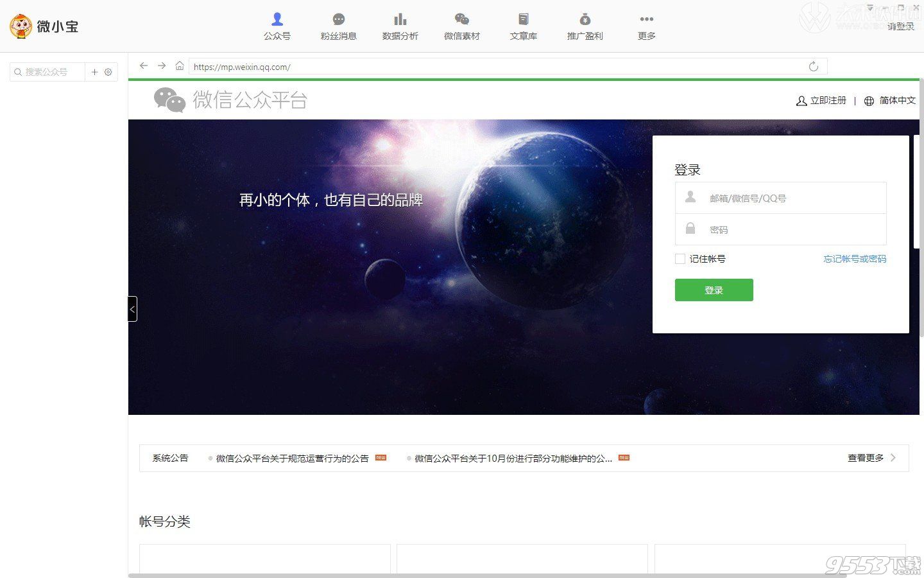Open the 10月份进行部分功能维护 announcement
924x578 pixels.
click(x=513, y=459)
